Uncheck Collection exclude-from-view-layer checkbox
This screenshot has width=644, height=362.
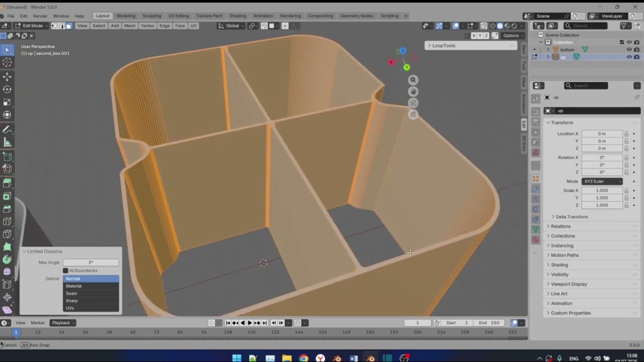coord(622,42)
